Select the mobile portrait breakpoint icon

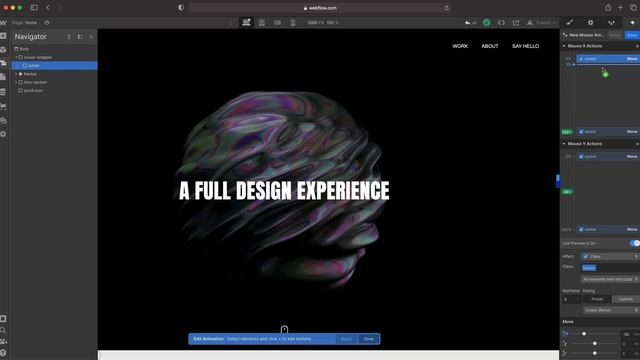tap(293, 22)
